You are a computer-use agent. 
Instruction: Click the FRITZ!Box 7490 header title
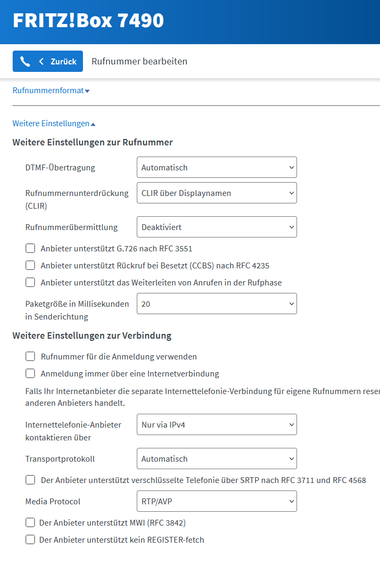click(x=88, y=20)
